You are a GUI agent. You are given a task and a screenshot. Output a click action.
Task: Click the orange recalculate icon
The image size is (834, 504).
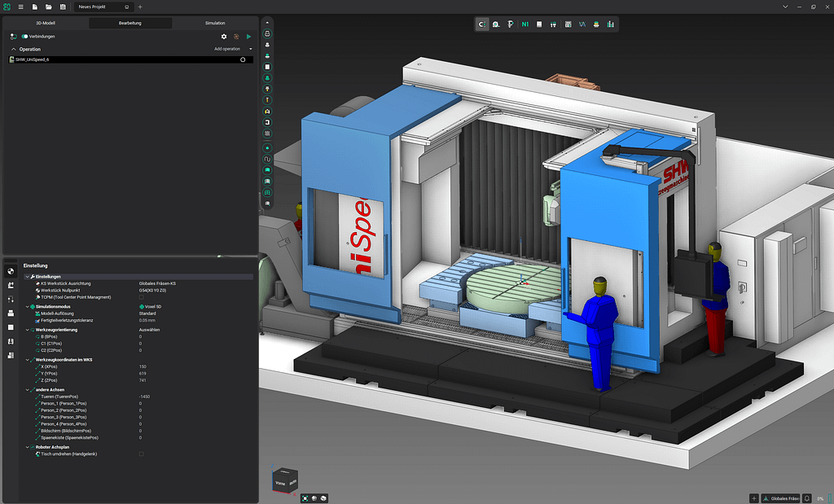tap(237, 37)
